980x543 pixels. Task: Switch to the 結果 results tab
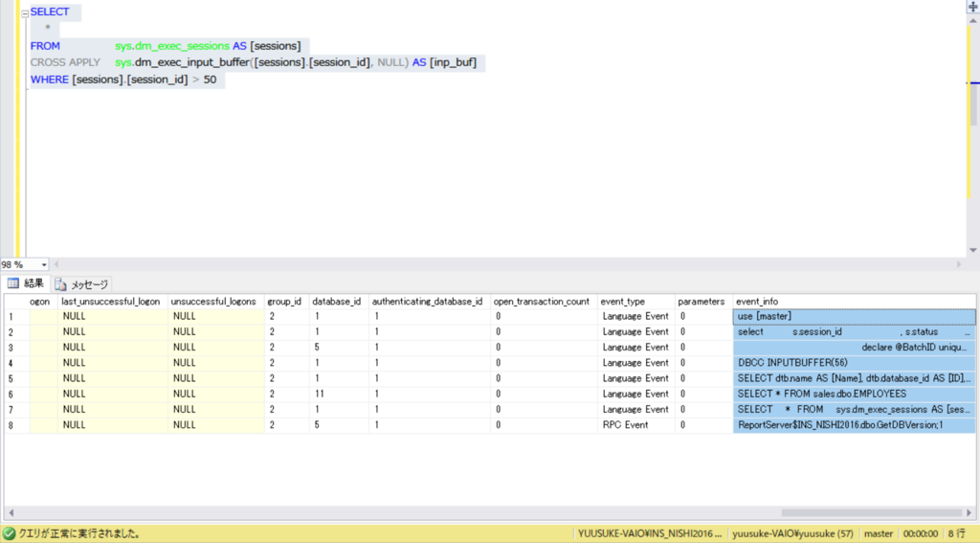click(26, 283)
